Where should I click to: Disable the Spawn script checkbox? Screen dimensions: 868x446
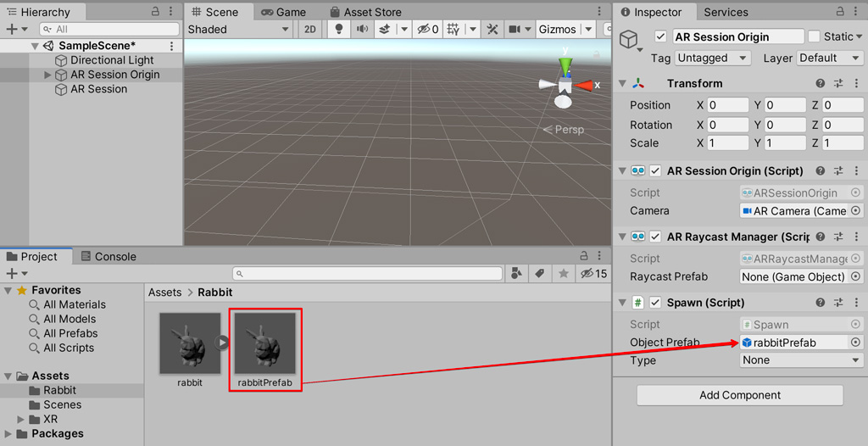coord(655,303)
